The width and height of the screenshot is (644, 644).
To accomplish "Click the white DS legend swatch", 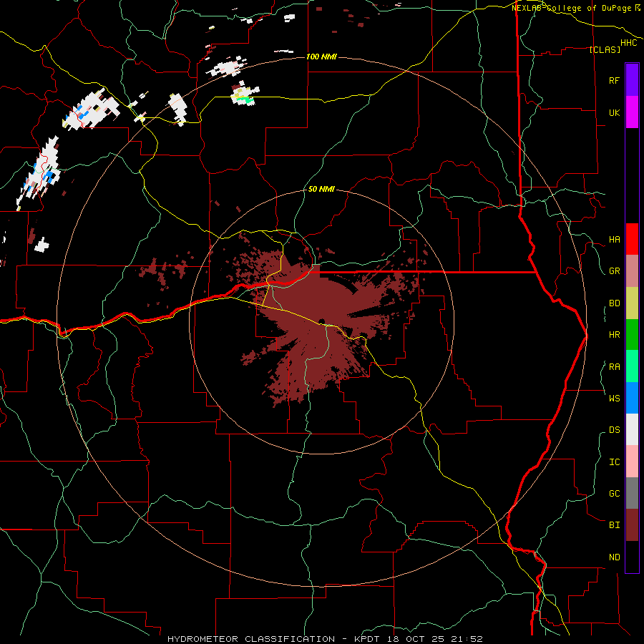I will click(x=632, y=429).
